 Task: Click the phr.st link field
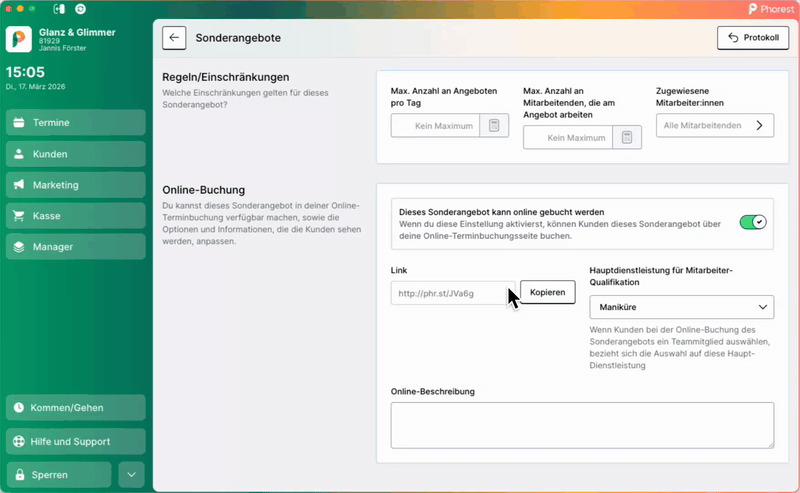click(x=453, y=293)
